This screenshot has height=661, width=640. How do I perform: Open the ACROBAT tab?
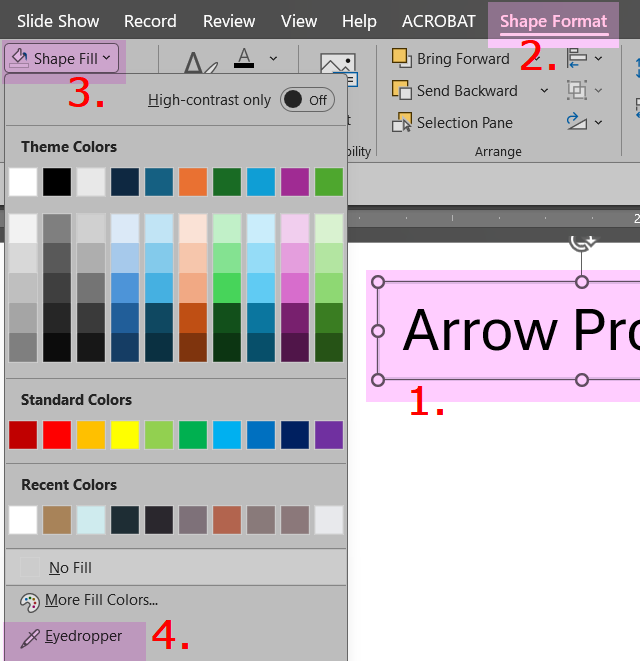point(438,21)
